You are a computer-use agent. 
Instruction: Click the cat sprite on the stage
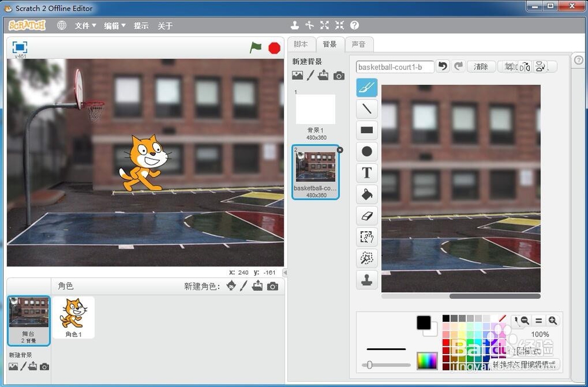(144, 163)
